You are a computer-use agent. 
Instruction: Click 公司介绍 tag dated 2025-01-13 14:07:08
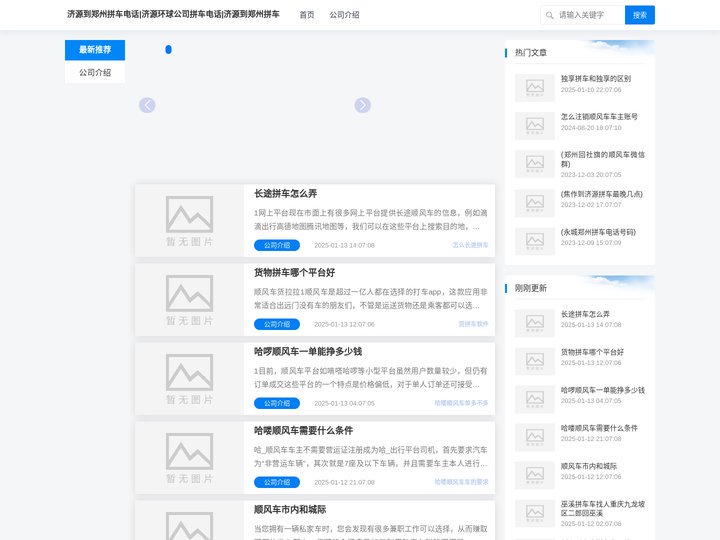(x=277, y=245)
